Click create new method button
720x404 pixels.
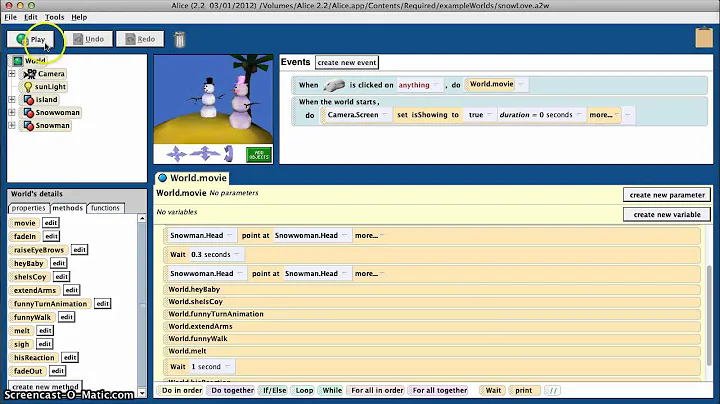coord(45,387)
